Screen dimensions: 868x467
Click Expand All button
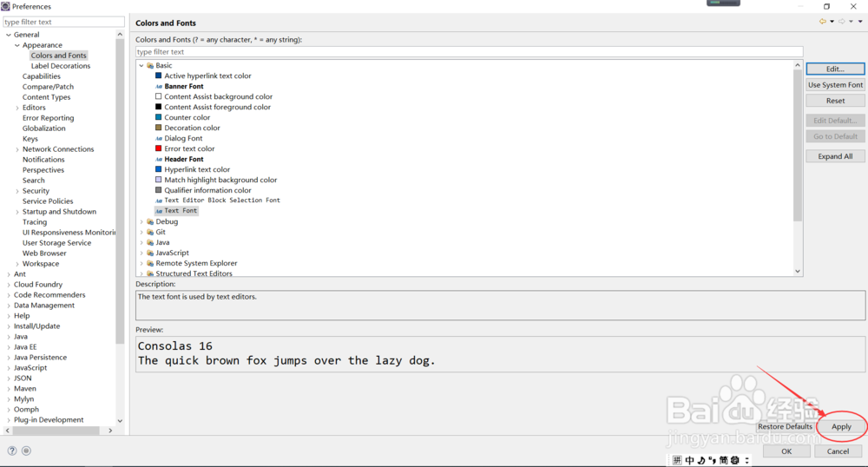835,156
